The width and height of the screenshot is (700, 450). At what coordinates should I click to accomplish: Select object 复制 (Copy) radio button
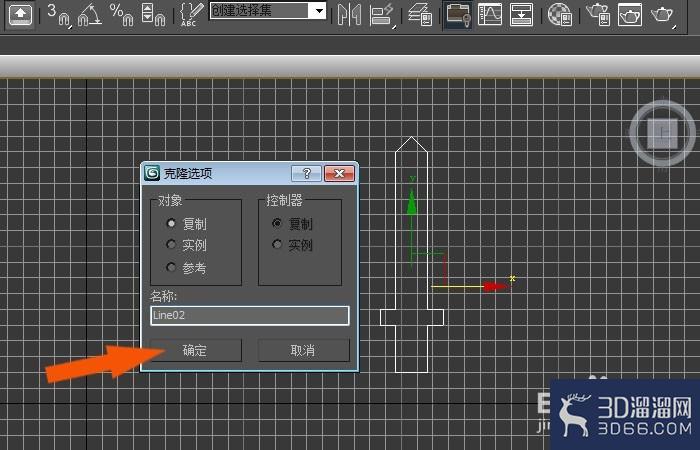(171, 223)
